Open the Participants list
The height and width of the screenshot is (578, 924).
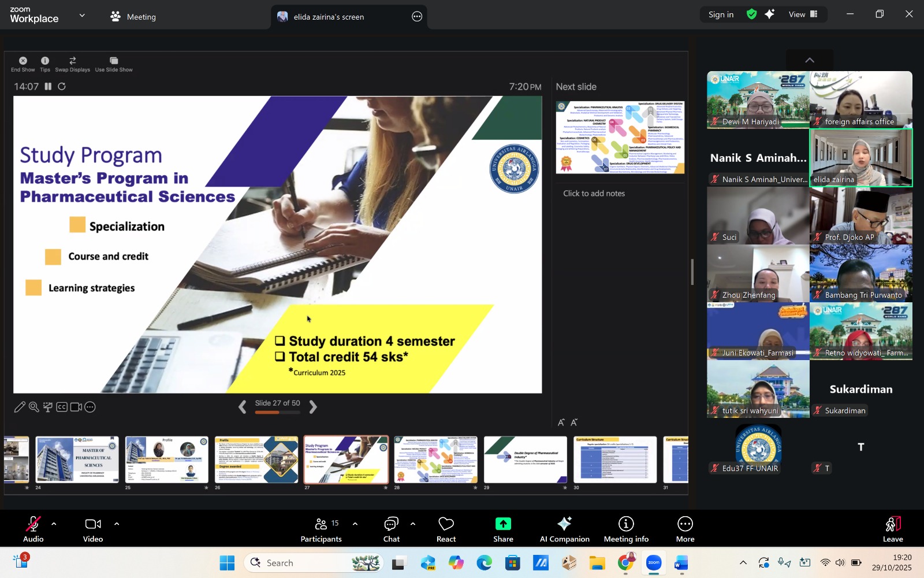[x=321, y=529]
